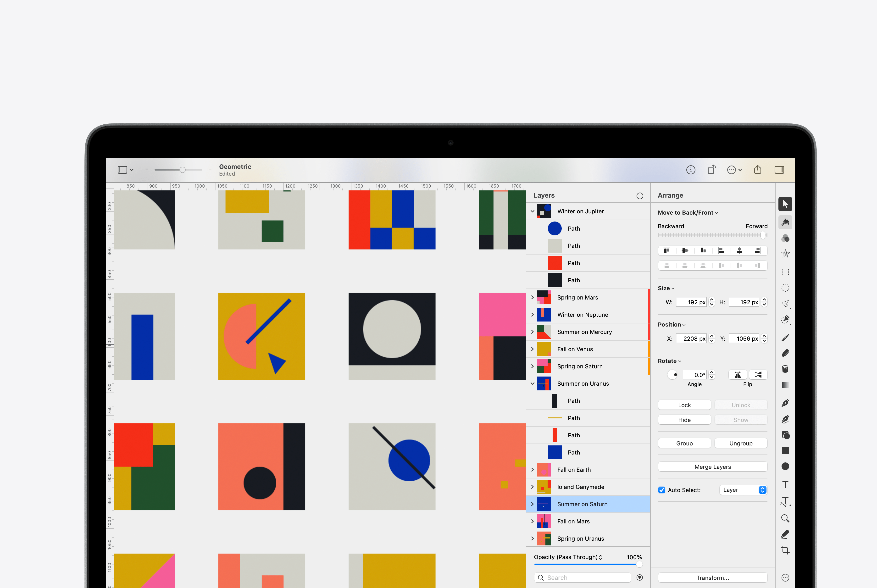Expand the Fall on Earth group

tap(533, 470)
